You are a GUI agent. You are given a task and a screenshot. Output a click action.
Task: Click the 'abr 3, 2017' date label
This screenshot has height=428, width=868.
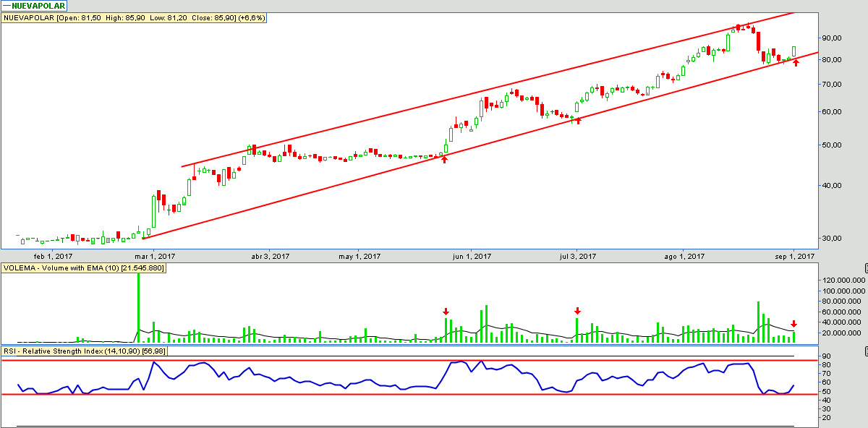(x=270, y=256)
